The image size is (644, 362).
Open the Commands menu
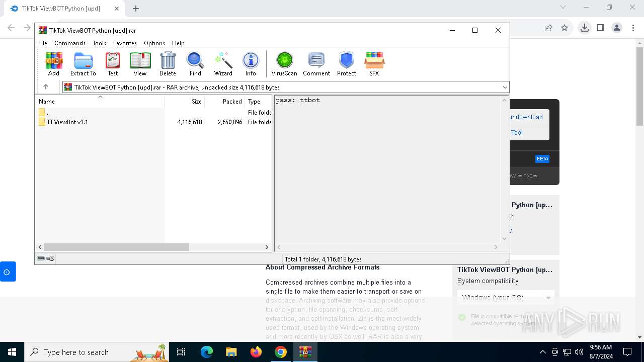point(70,43)
